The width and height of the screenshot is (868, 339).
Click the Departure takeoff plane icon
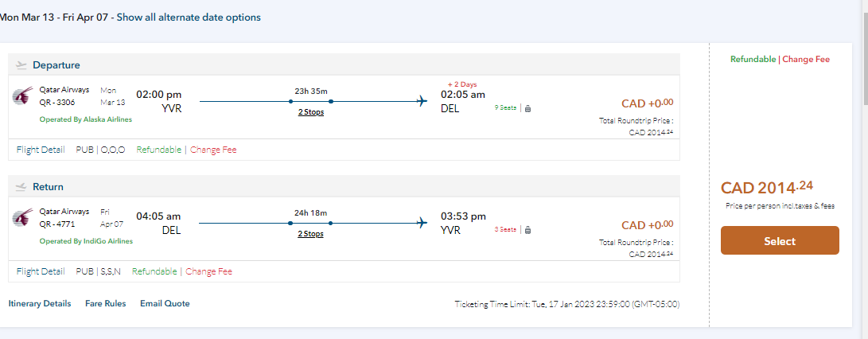[21, 65]
